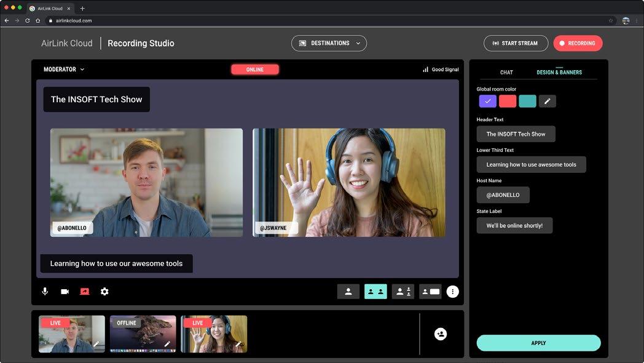
Task: Open a new browser tab
Action: (x=82, y=8)
